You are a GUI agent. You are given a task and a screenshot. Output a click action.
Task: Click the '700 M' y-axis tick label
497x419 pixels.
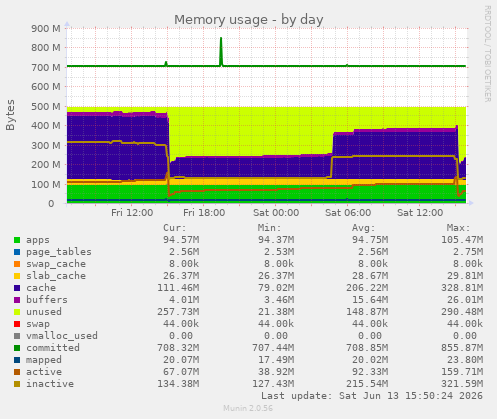click(46, 68)
